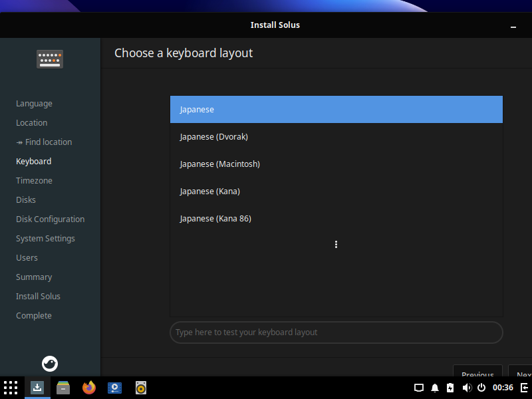Go to the Language step in the sidebar
Image resolution: width=532 pixels, height=399 pixels.
pyautogui.click(x=35, y=104)
